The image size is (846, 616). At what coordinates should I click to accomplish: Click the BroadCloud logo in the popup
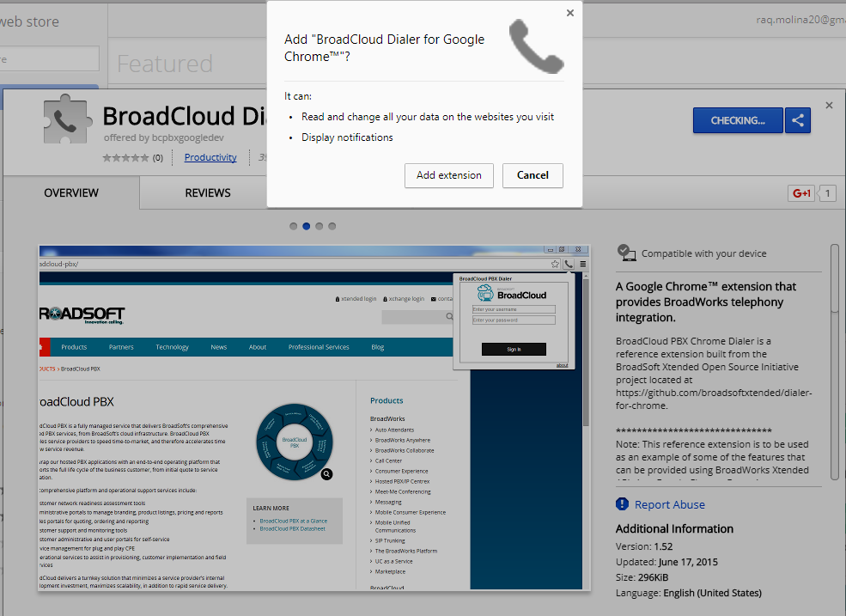click(x=512, y=293)
